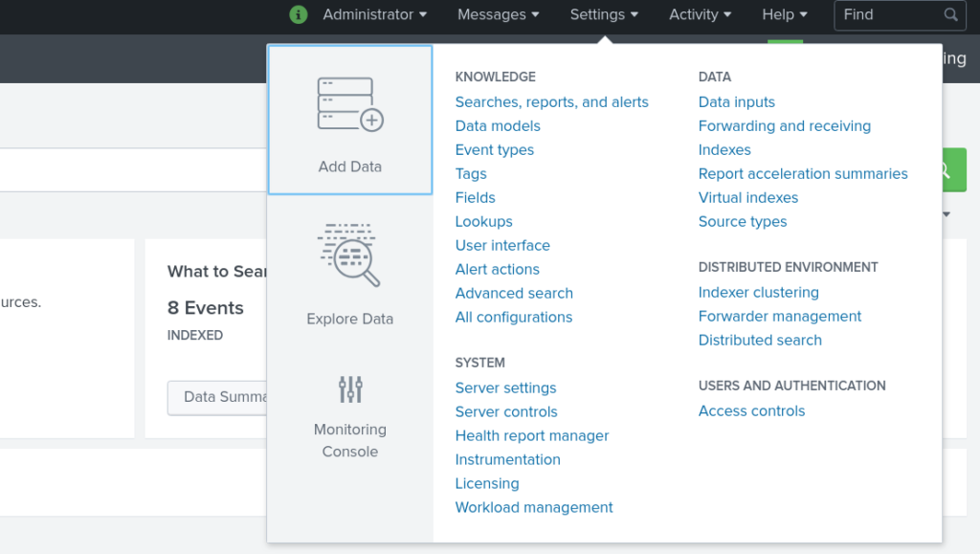This screenshot has height=554, width=980.
Task: Open Server settings
Action: (x=505, y=388)
